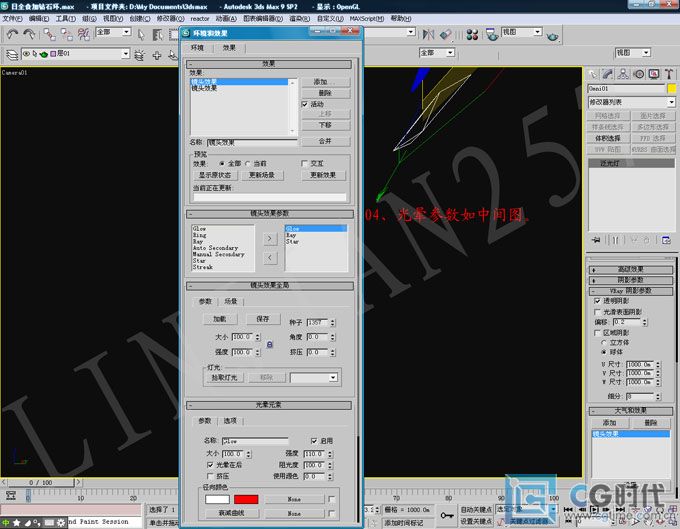This screenshot has height=529, width=680.
Task: Switch to the Utilities hammer panel
Action: coord(669,74)
